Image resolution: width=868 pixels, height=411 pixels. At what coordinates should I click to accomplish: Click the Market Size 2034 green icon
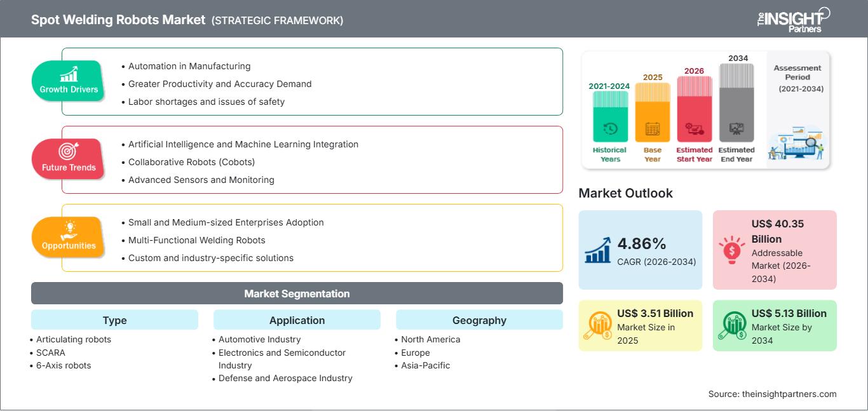pos(732,326)
